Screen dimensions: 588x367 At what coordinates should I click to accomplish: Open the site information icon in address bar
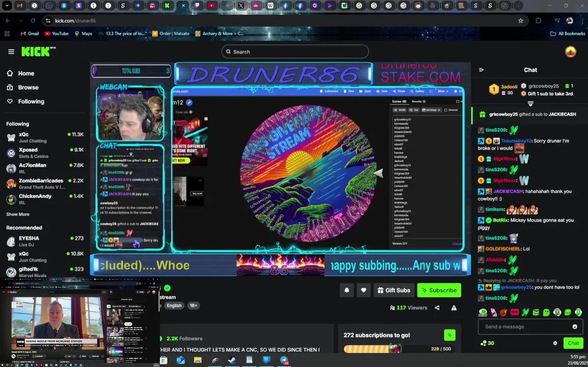[x=47, y=20]
